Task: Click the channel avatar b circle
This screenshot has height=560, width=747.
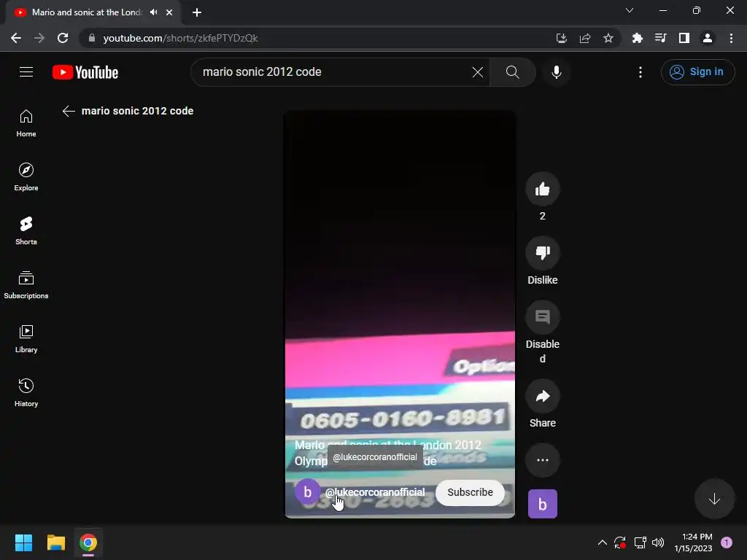Action: point(307,492)
